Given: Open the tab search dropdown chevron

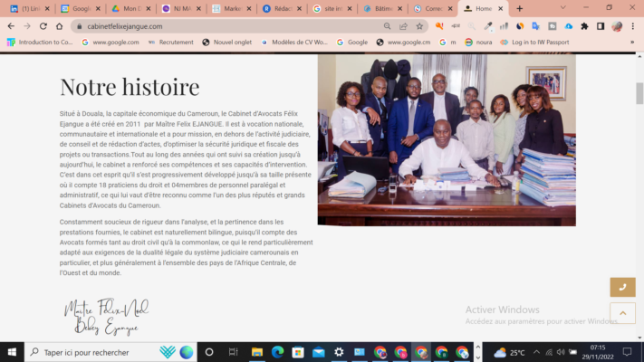Looking at the screenshot, I should 563,8.
